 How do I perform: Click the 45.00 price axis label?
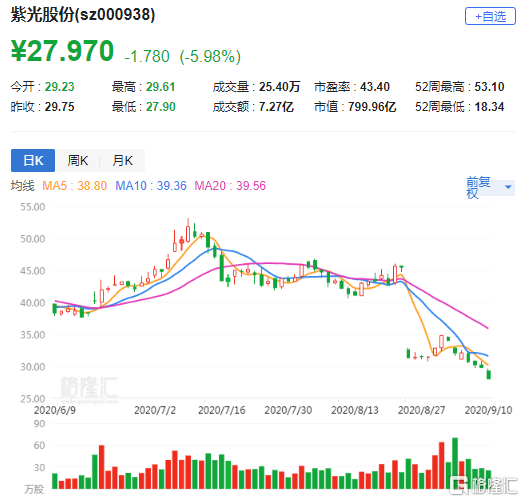click(x=33, y=271)
